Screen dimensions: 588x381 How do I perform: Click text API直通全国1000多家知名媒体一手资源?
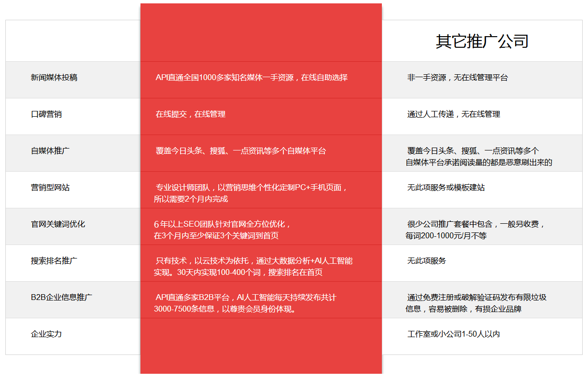point(224,78)
